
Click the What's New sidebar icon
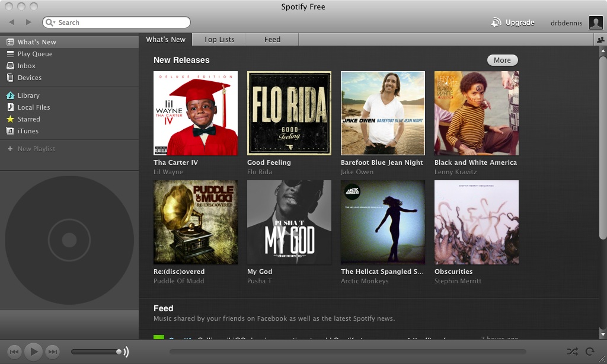click(x=11, y=42)
